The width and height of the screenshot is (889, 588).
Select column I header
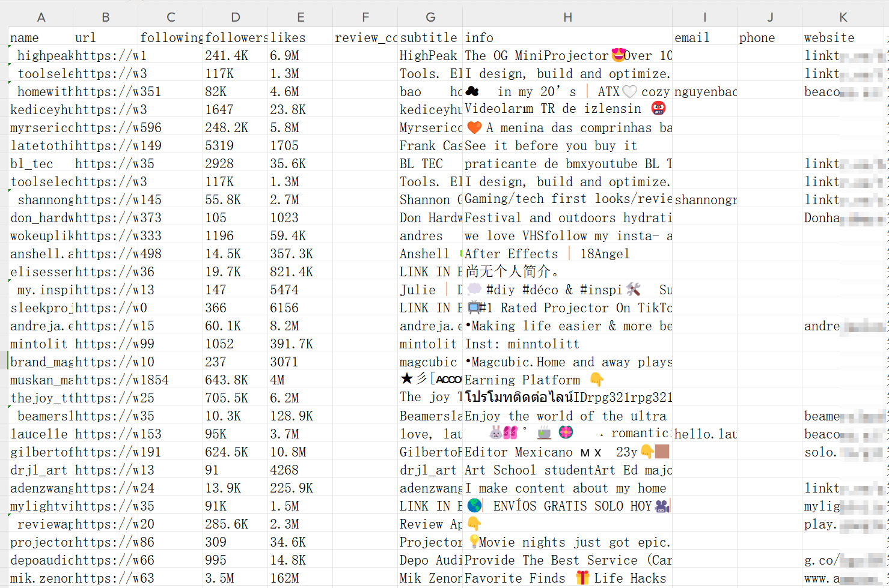click(x=705, y=17)
